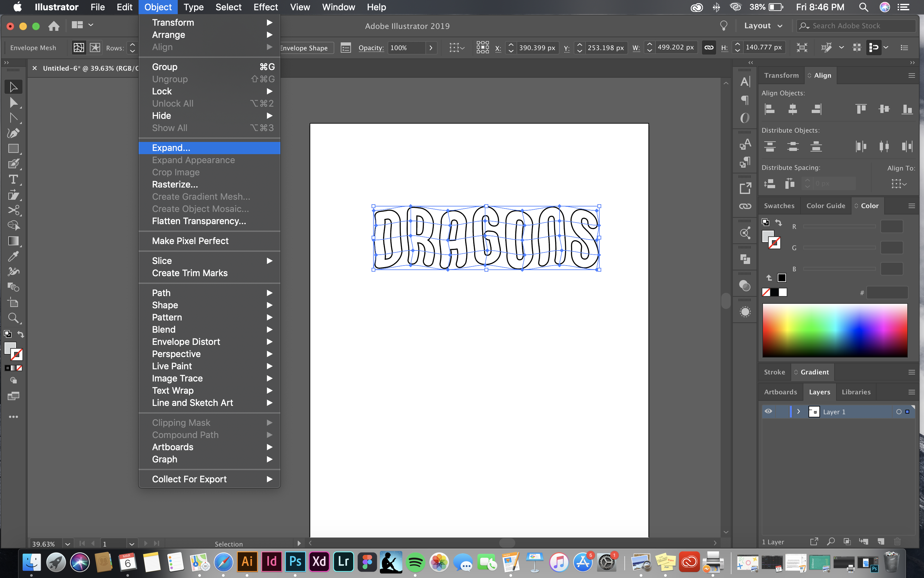Click the R color slider

(839, 227)
